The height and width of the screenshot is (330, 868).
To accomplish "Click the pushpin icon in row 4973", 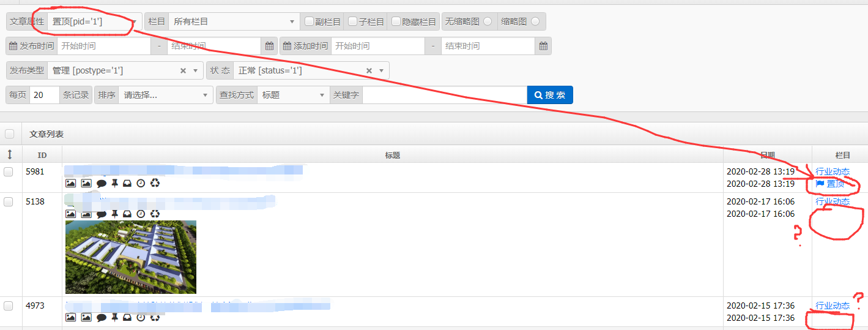I will (114, 318).
